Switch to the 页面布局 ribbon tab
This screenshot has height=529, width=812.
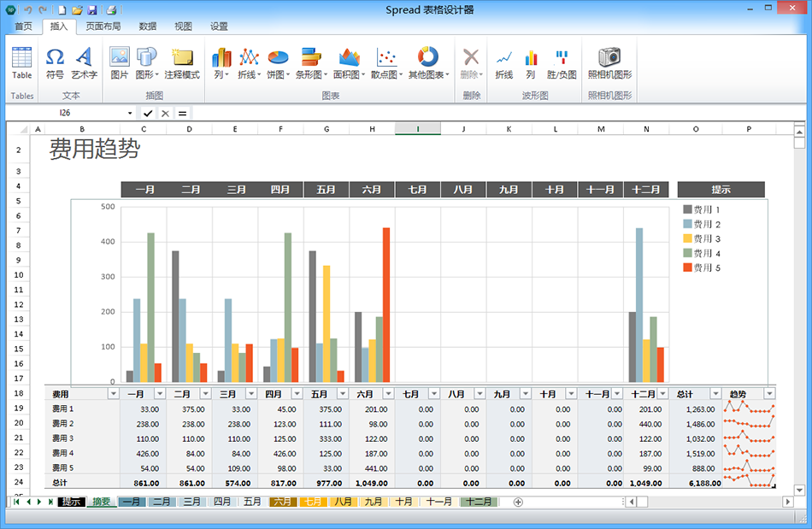(103, 26)
